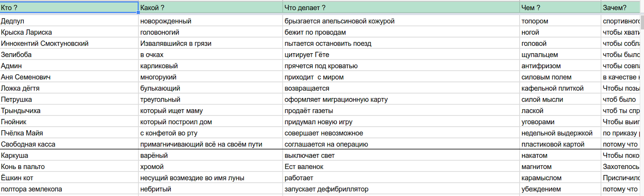
Task: Click the cell 'кафельной плиткой'
Action: [560, 88]
